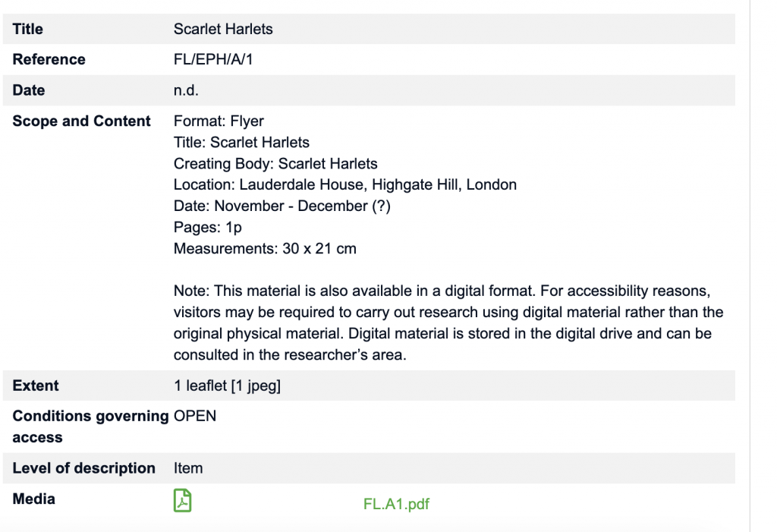777x532 pixels.
Task: Click the reference code FL/EPH/A/1
Action: pos(213,60)
